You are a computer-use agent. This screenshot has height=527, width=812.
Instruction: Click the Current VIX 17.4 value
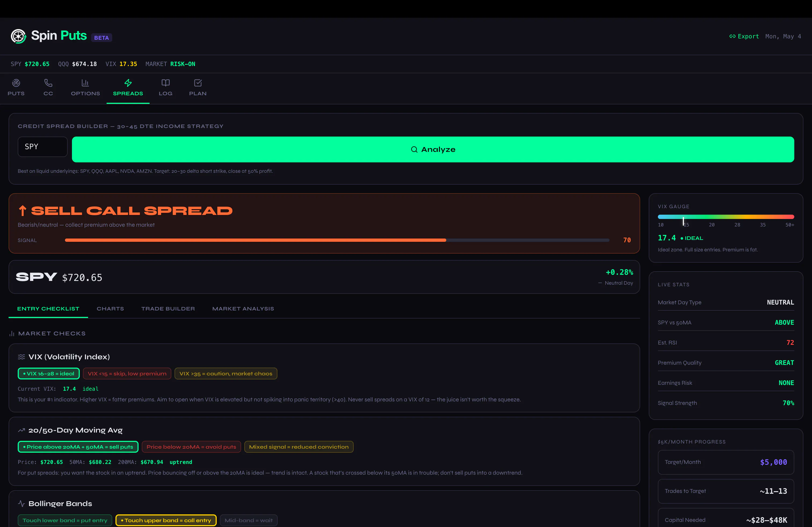[69, 389]
